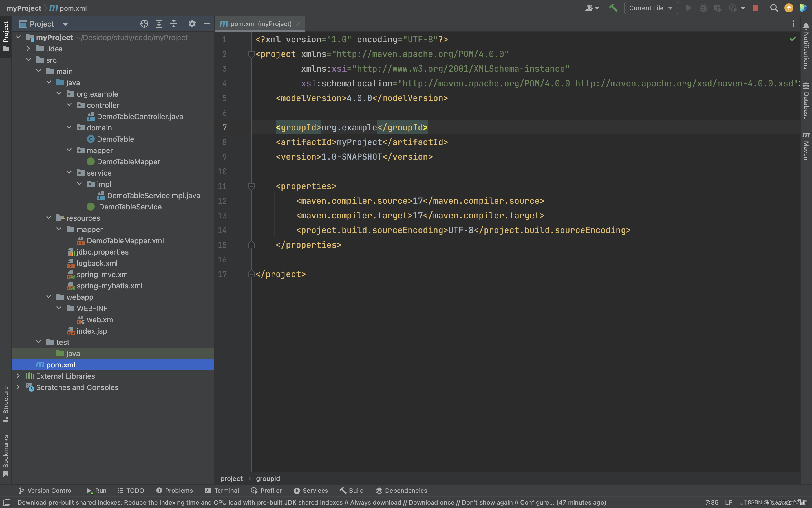Open the Terminal tool window
This screenshot has height=508, width=812.
click(x=222, y=491)
